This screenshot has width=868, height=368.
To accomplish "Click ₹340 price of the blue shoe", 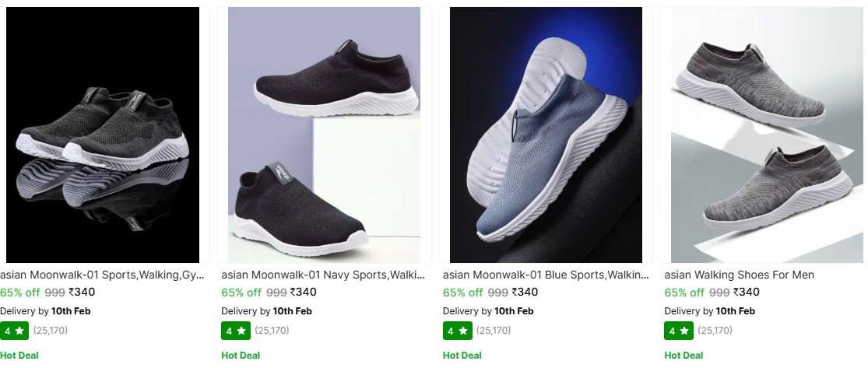I will point(525,293).
